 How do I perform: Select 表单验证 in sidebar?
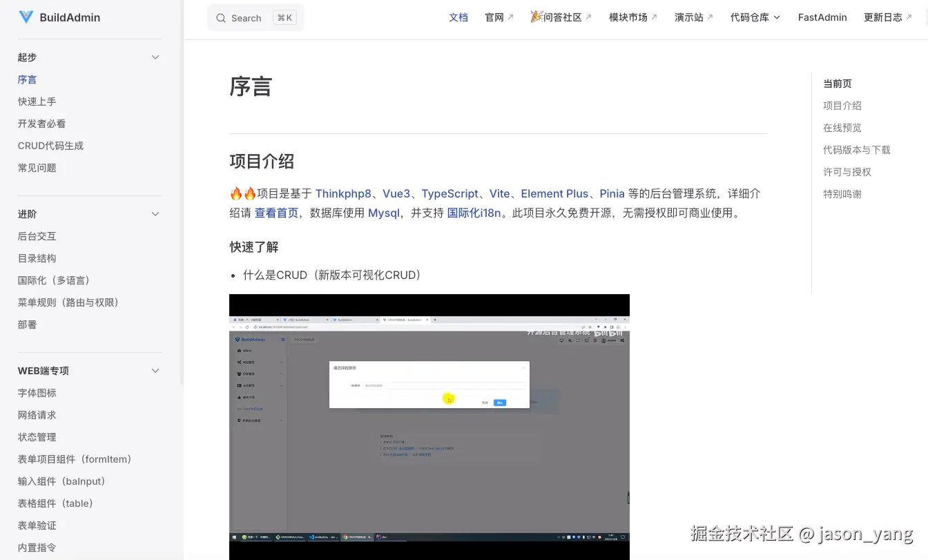(37, 525)
